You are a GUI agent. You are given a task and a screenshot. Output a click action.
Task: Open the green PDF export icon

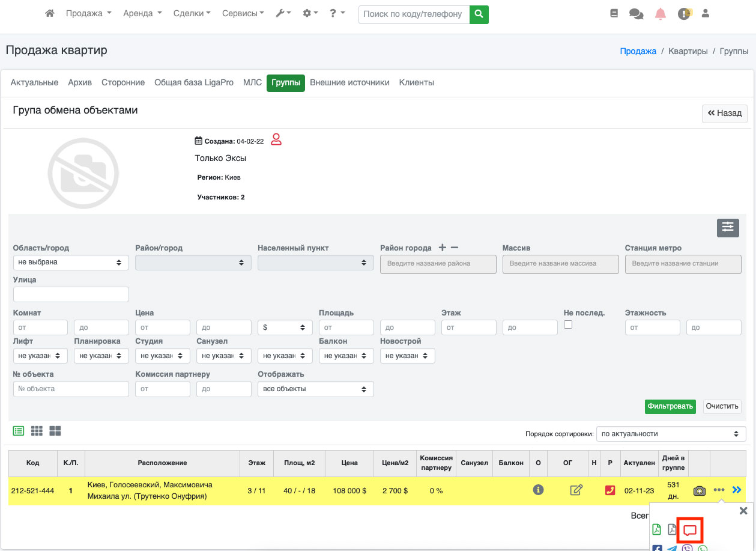click(657, 529)
